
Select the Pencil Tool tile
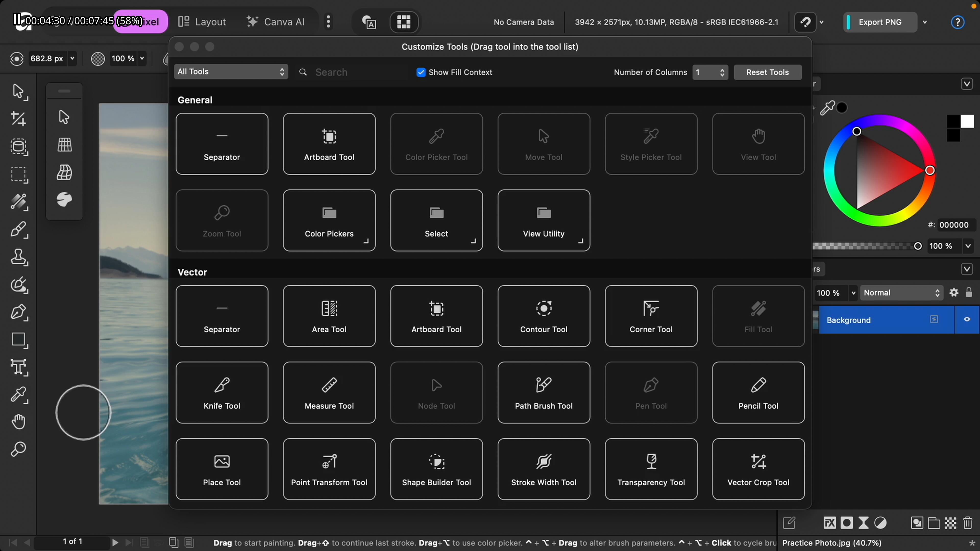[x=758, y=392]
